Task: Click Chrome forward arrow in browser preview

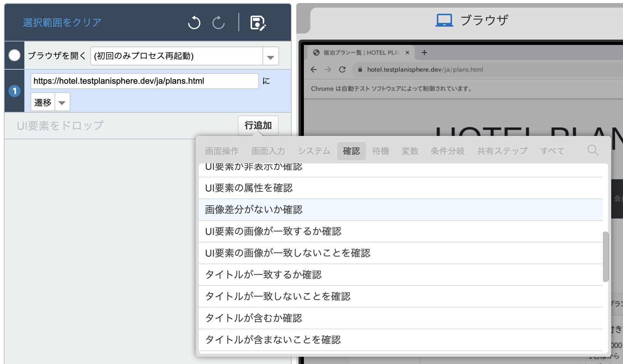Action: point(328,69)
